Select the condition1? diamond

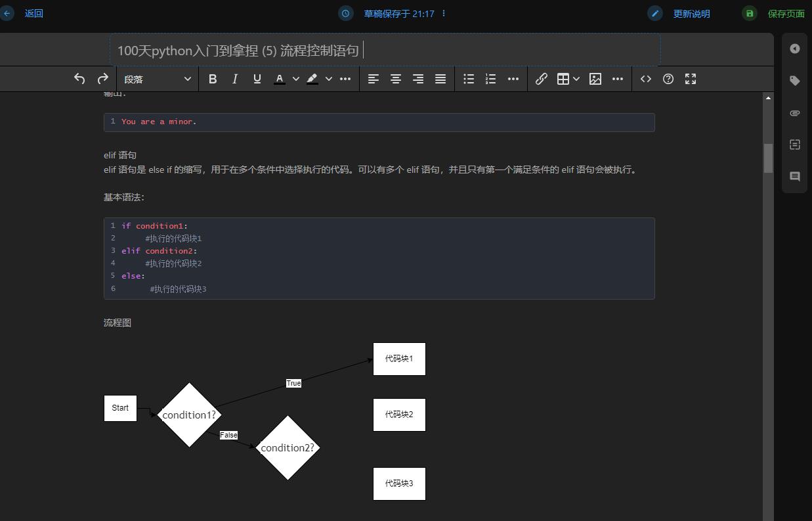189,415
